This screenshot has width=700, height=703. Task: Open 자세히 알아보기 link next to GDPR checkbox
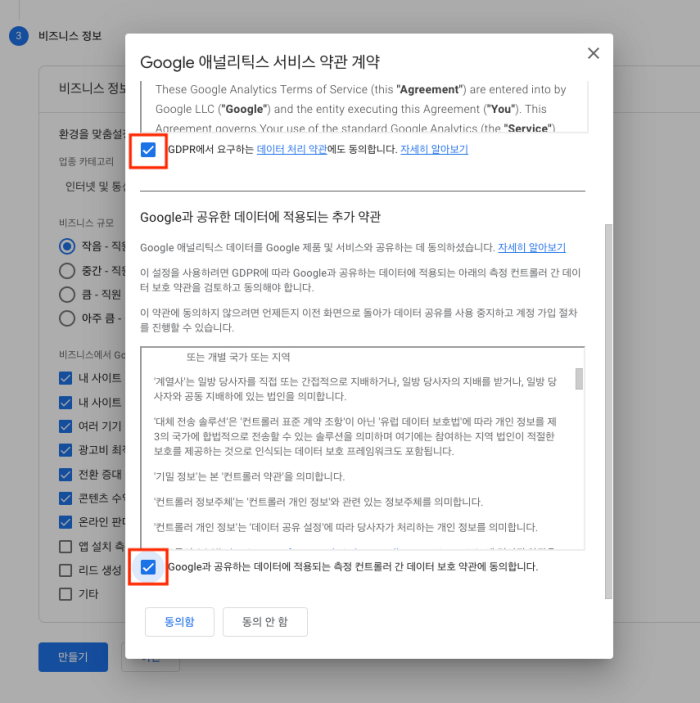click(434, 149)
